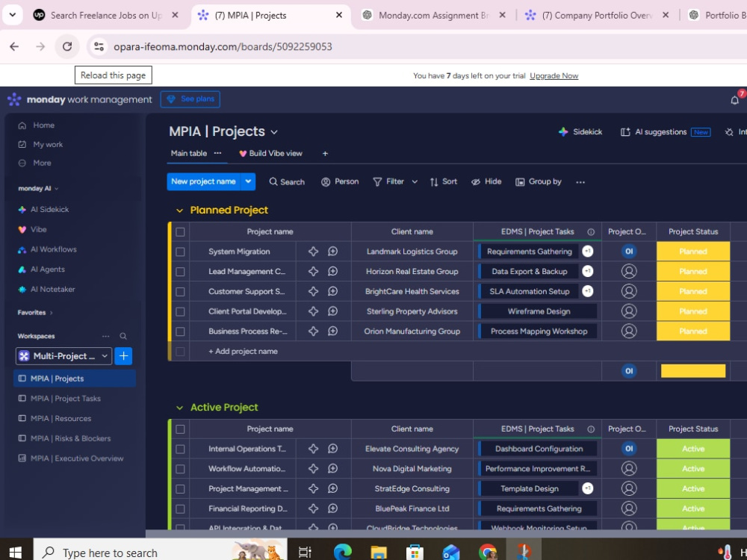Assign owner for Horizon Real Estate Group row
Screen dimensions: 747x560
point(629,272)
